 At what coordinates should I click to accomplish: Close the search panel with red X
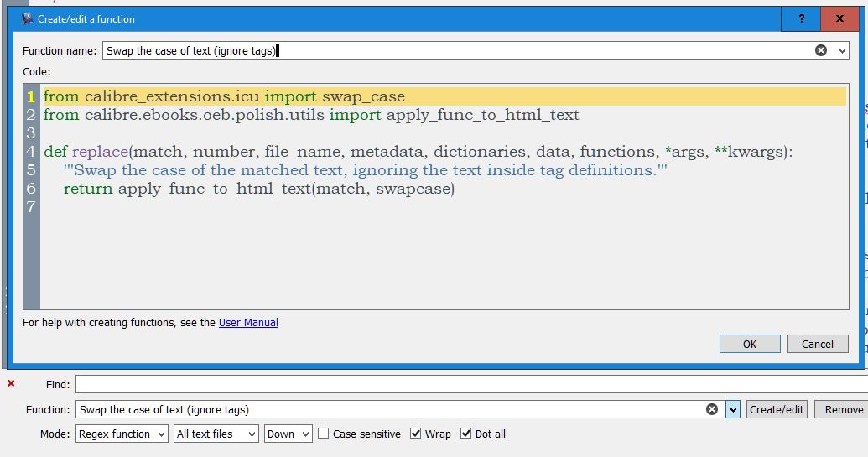11,383
